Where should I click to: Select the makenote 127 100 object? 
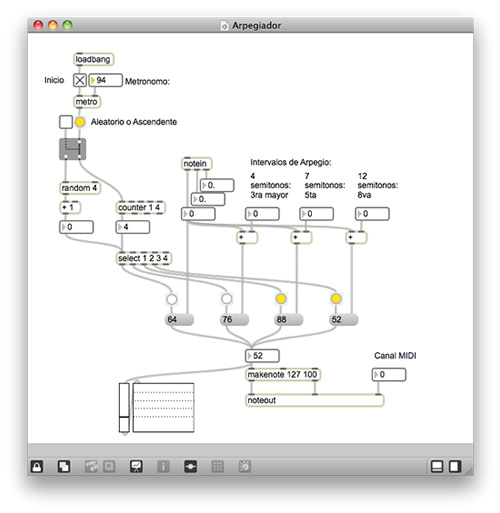(283, 375)
